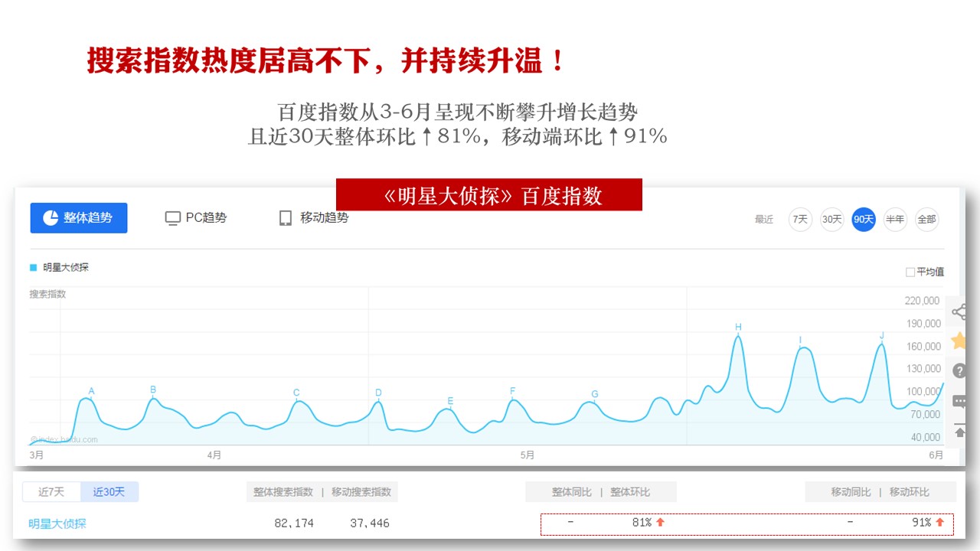Screen dimensions: 980x551
Task: Click the 最近 label before range buttons
Action: click(x=764, y=220)
